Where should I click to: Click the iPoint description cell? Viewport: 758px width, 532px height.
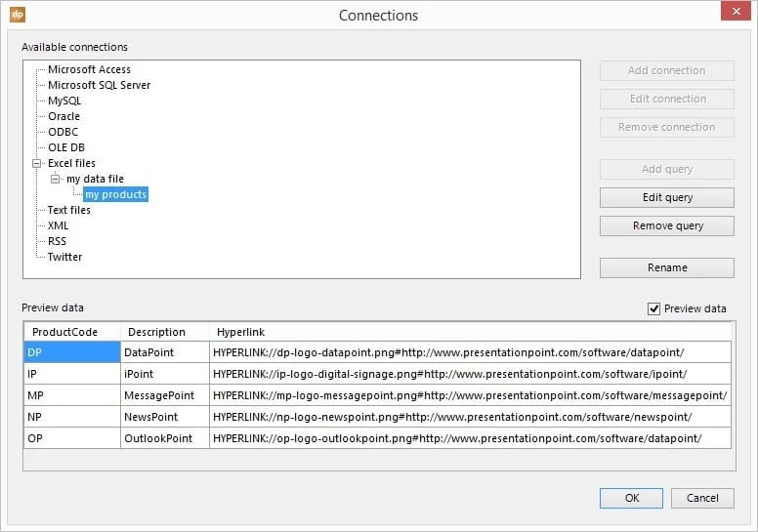tap(165, 374)
